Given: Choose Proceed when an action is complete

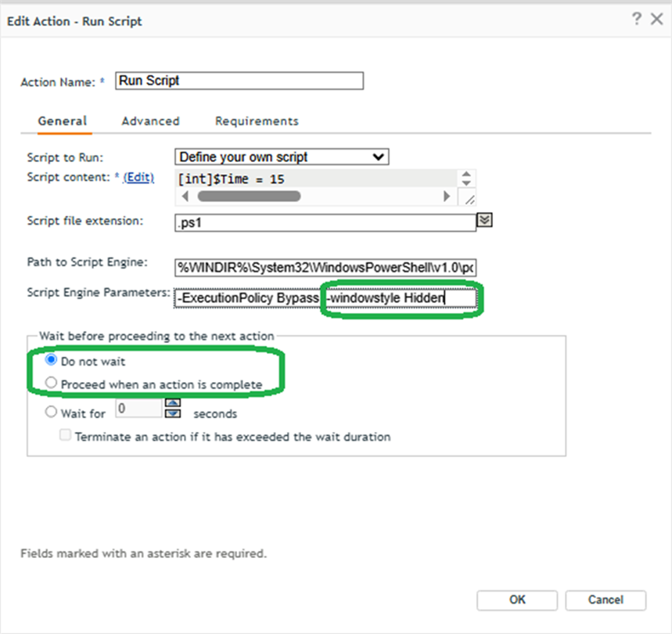Looking at the screenshot, I should pyautogui.click(x=50, y=382).
